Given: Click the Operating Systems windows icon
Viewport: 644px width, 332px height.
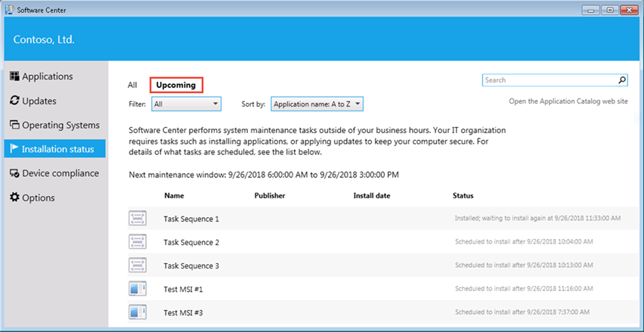Looking at the screenshot, I should [x=15, y=125].
